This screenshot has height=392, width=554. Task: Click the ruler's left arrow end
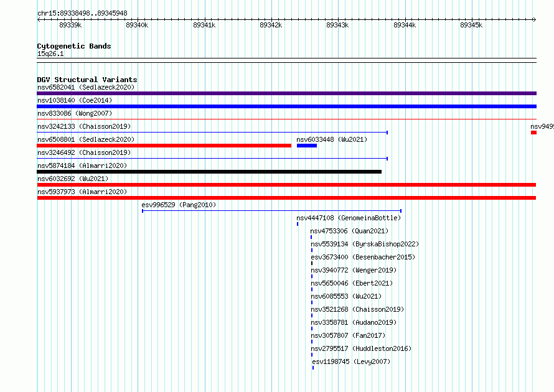39,19
